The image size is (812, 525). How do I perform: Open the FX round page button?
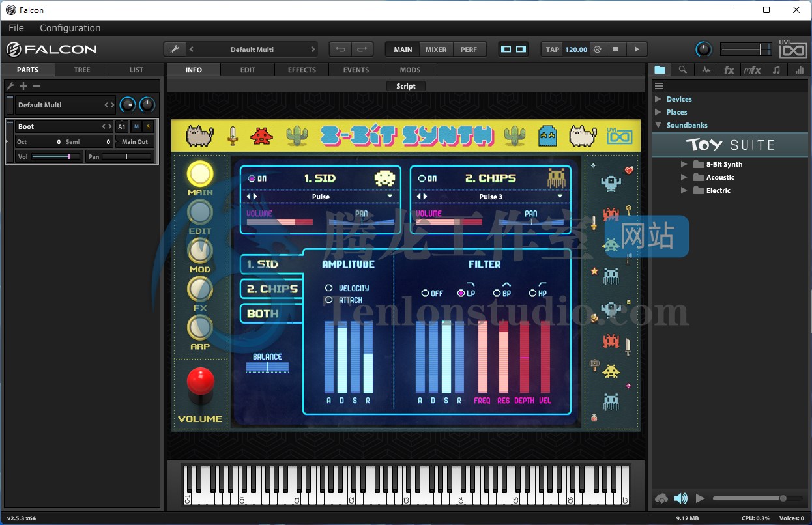pyautogui.click(x=200, y=289)
